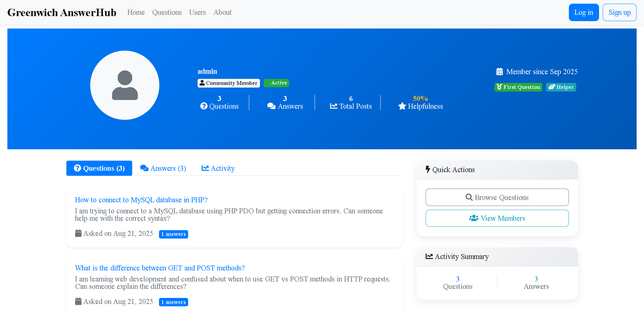
Task: Open the Activity tab
Action: 218,168
